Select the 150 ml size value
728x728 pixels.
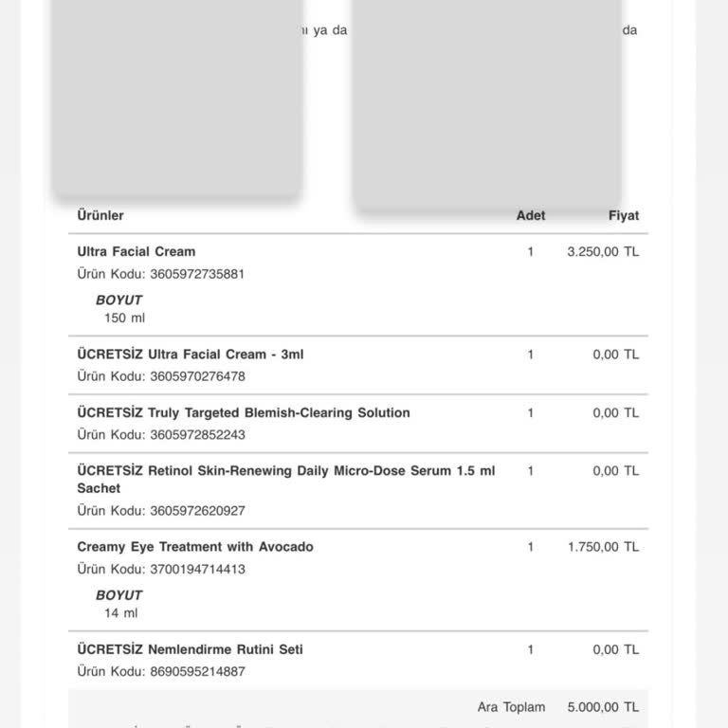[x=125, y=318]
